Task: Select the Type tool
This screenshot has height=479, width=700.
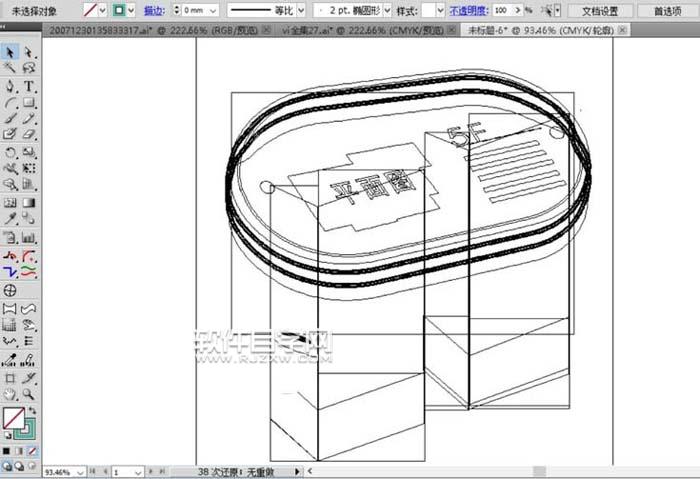Action: pos(29,86)
